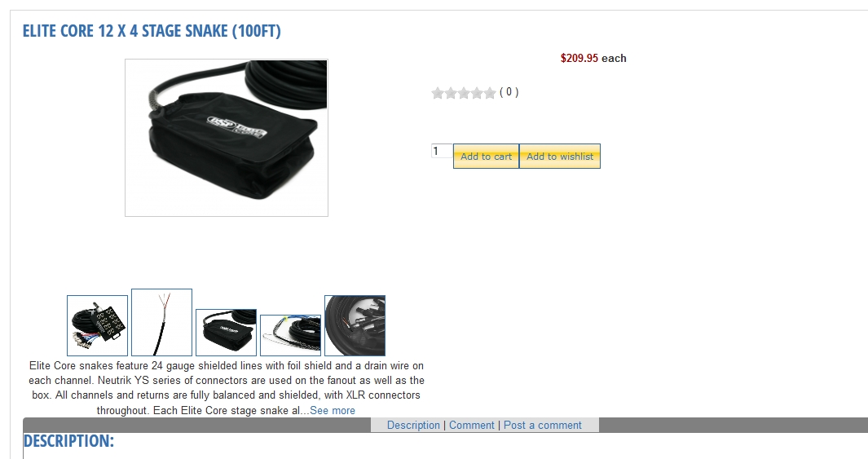This screenshot has width=868, height=459.
Task: Open thumbnail of snake with stage box
Action: coord(98,325)
